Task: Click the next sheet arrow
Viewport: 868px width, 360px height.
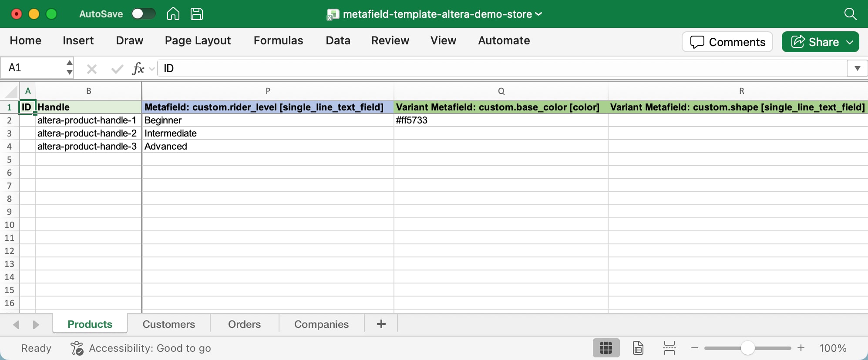Action: [x=36, y=324]
